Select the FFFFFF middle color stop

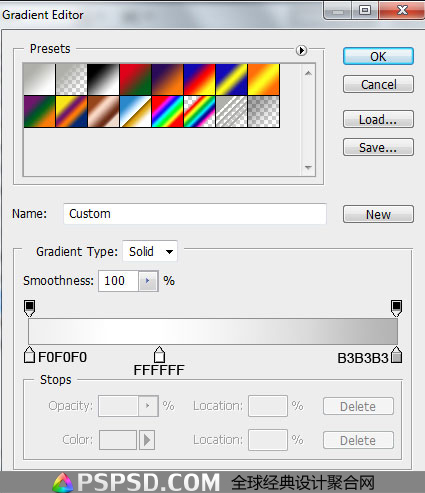[x=159, y=355]
